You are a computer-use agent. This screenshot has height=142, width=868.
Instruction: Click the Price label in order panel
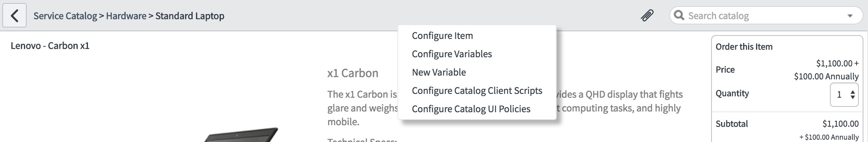(x=725, y=69)
